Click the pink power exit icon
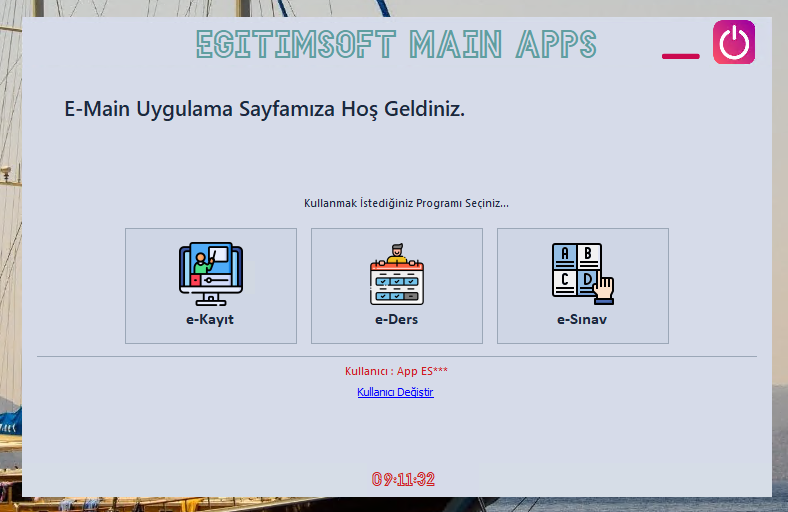The width and height of the screenshot is (788, 512). (734, 42)
